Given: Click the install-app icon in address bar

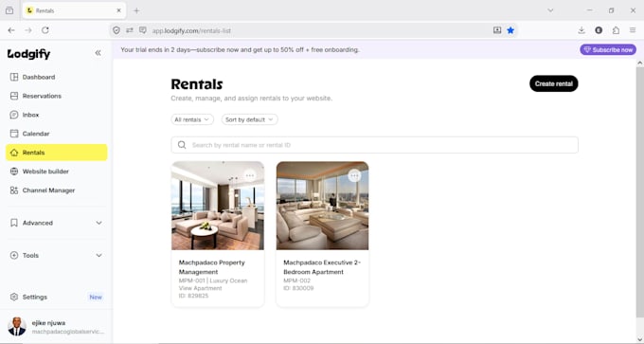Looking at the screenshot, I should 497,30.
